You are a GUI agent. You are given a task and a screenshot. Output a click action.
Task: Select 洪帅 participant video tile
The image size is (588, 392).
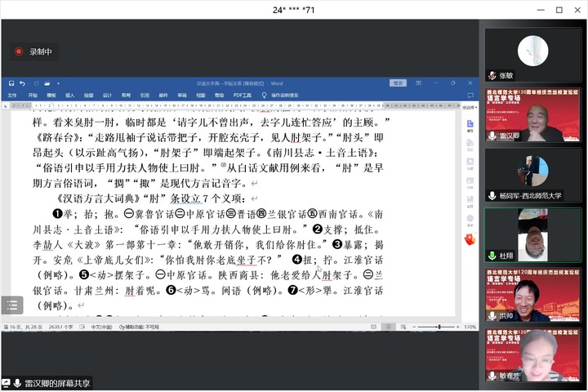(x=532, y=295)
